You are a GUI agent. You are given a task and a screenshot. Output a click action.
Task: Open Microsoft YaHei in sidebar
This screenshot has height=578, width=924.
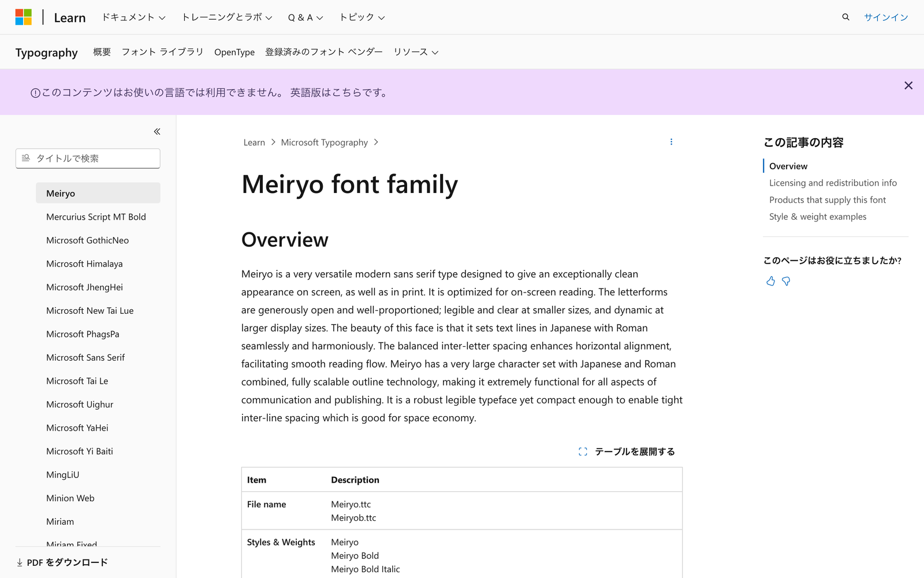click(x=77, y=428)
